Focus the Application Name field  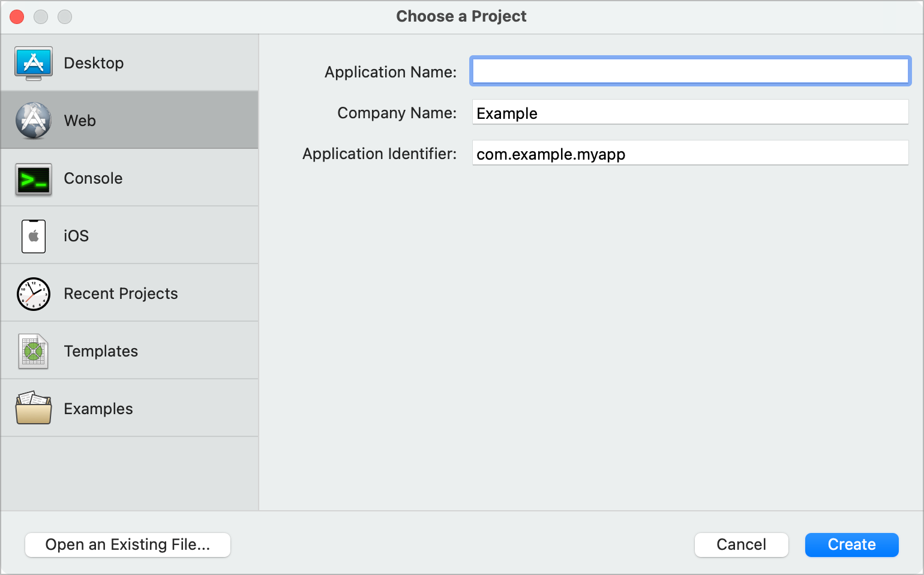click(691, 71)
